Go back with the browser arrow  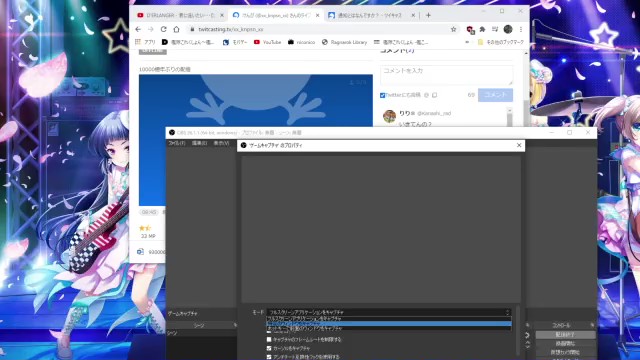point(138,29)
